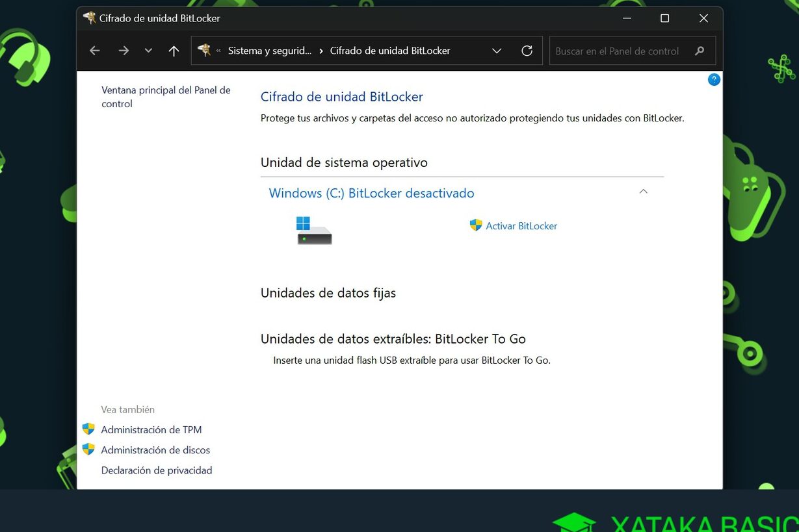799x532 pixels.
Task: Open the address bar history dropdown
Action: tap(497, 50)
